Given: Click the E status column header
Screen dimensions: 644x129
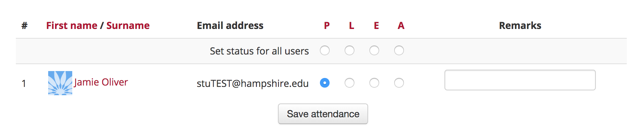Looking at the screenshot, I should 376,26.
